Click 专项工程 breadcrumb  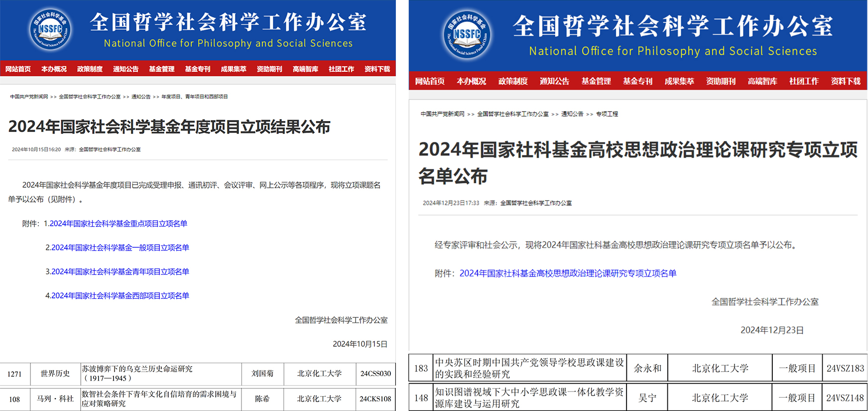(x=607, y=114)
